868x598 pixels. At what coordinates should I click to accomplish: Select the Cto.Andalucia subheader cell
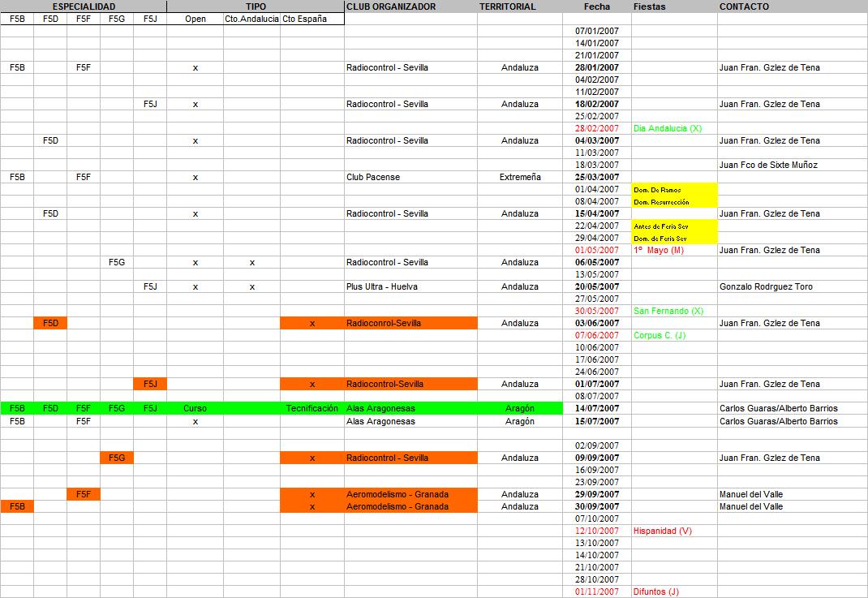pyautogui.click(x=251, y=19)
